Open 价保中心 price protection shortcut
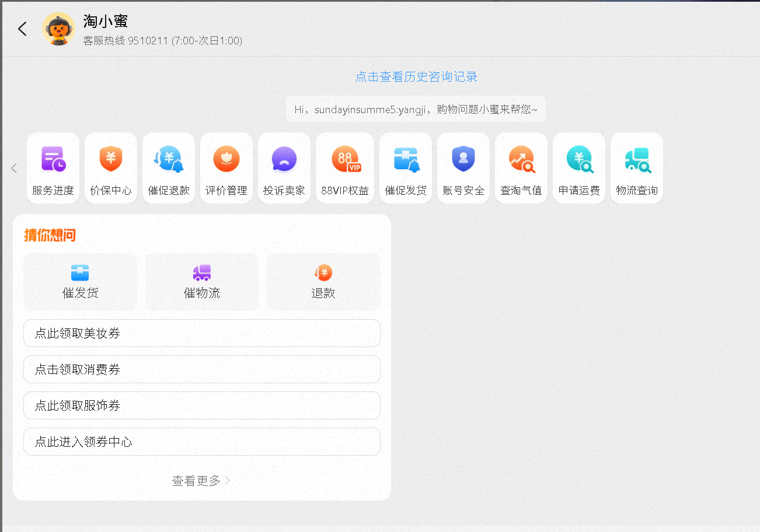Image resolution: width=760 pixels, height=532 pixels. [x=111, y=168]
